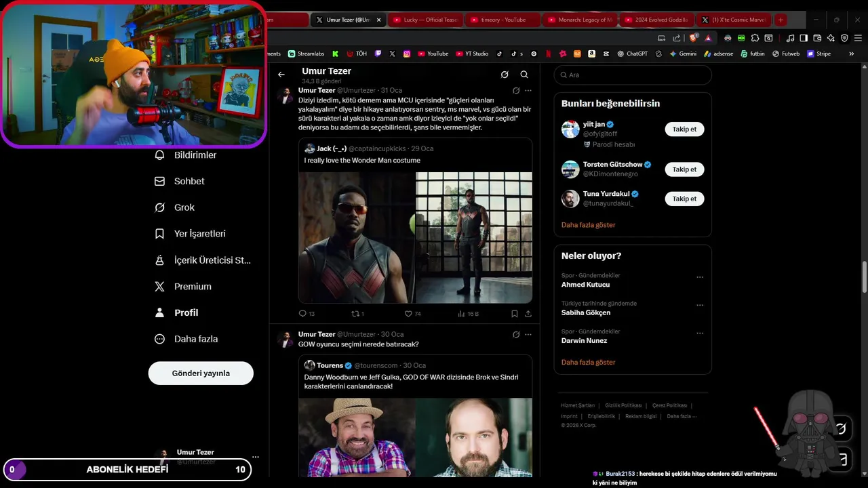Open the Gemini bookmark

(683, 54)
